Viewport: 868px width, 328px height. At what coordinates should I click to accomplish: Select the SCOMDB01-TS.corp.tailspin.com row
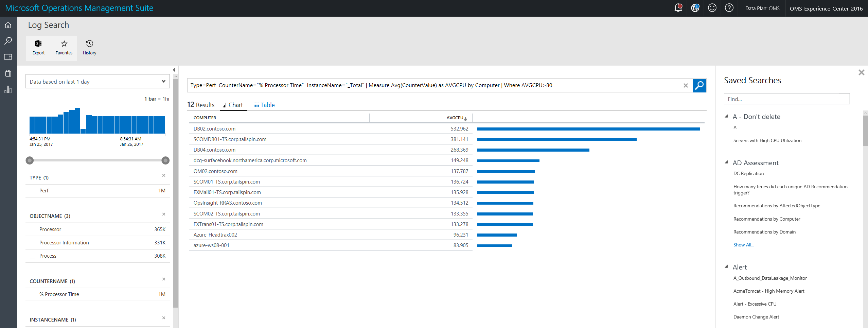point(331,139)
